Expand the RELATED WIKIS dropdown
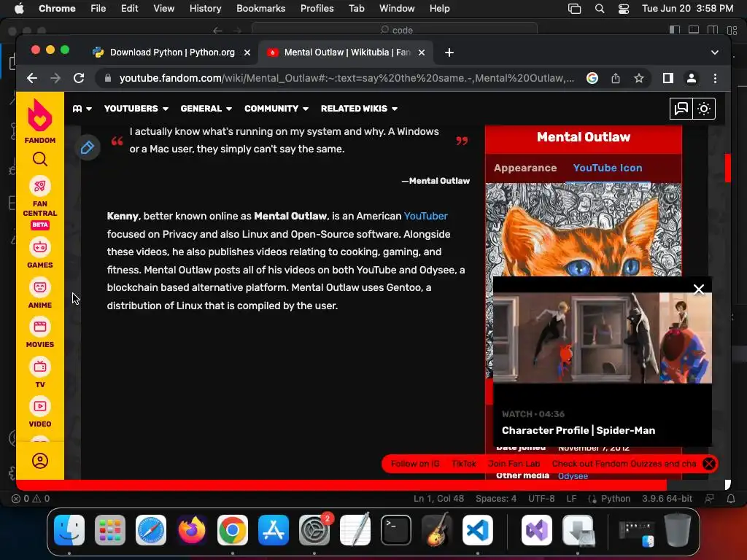 point(359,109)
